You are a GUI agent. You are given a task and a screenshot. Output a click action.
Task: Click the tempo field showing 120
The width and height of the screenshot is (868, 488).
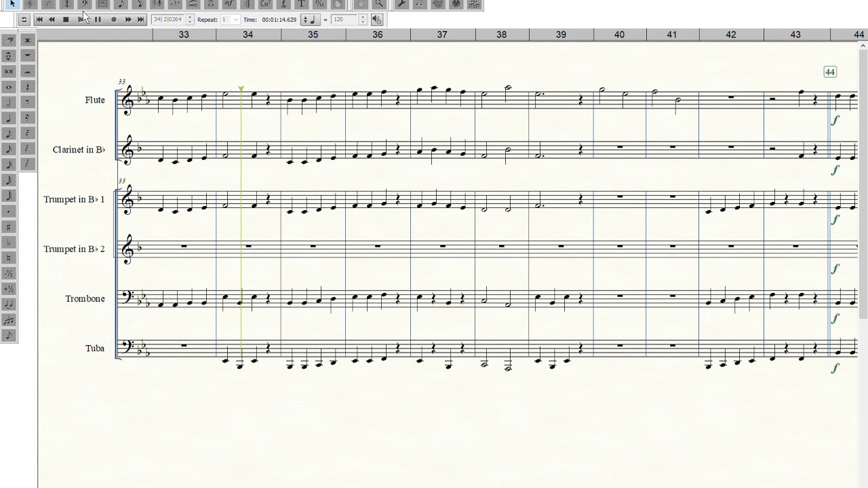click(344, 20)
